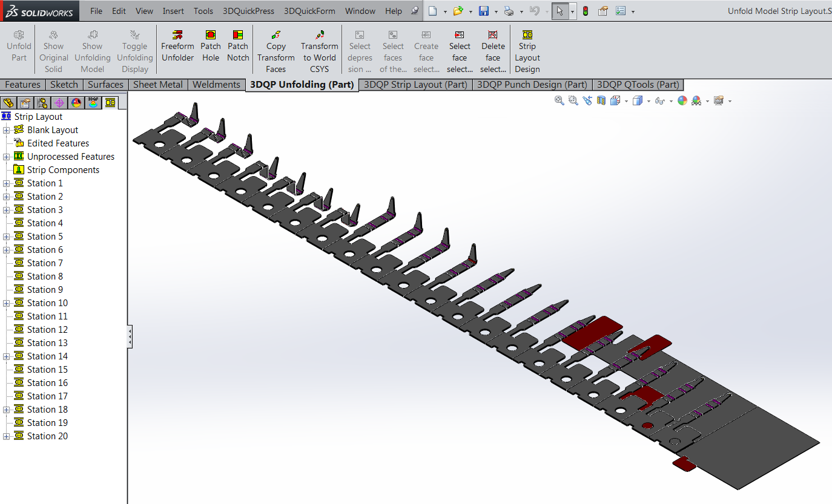Click the Print icon
The width and height of the screenshot is (832, 504).
pos(509,11)
